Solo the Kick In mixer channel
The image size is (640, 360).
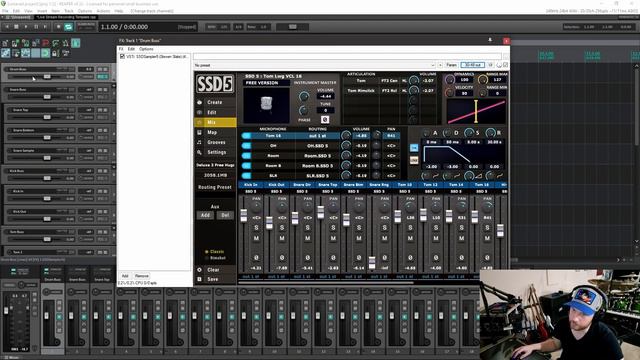pyautogui.click(x=256, y=228)
